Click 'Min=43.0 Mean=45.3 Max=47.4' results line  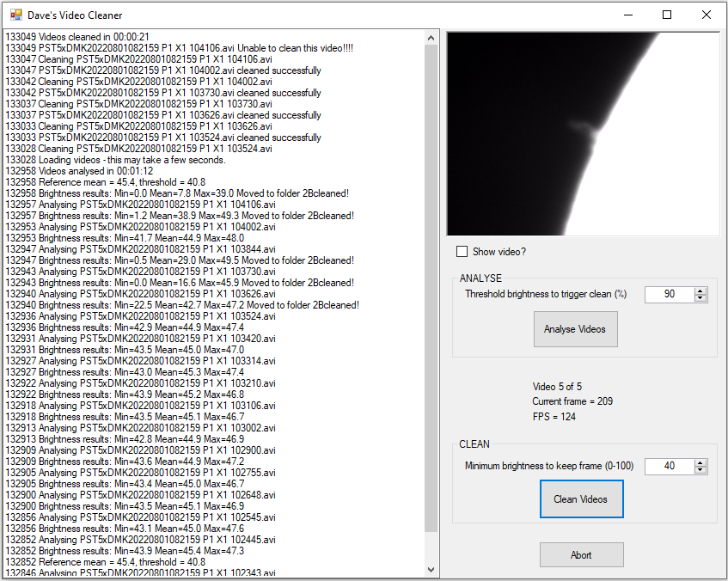[x=125, y=372]
